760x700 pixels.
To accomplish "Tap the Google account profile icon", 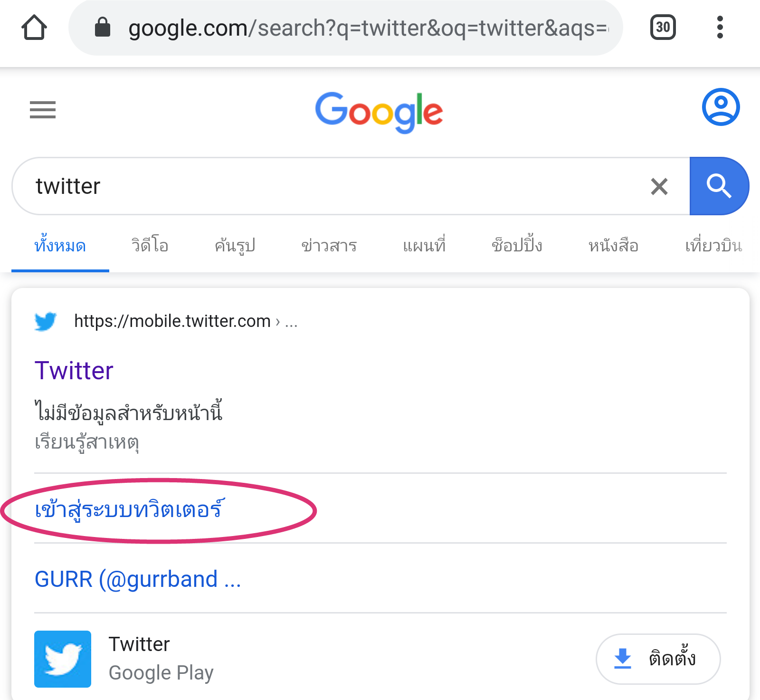I will (721, 107).
